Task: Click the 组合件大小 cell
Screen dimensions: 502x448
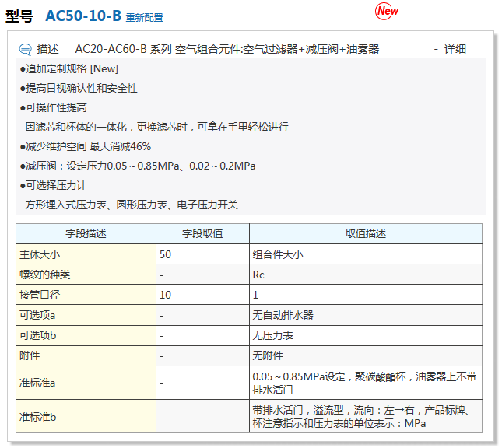Action: (x=366, y=254)
